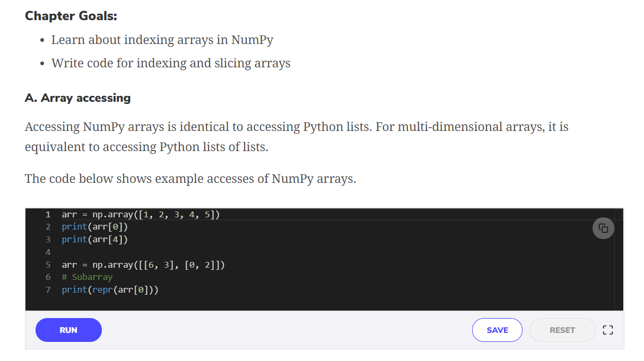This screenshot has width=644, height=361.
Task: Click the '# Subarray' comment line
Action: point(87,277)
